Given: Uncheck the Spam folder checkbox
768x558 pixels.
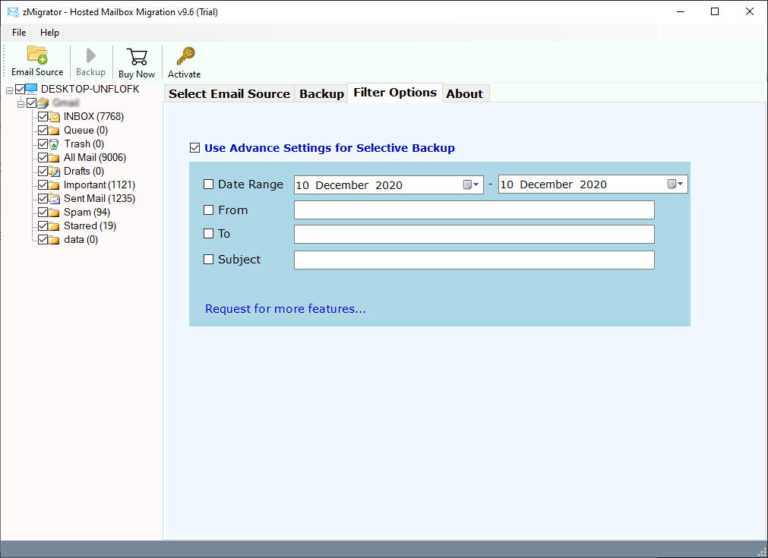Looking at the screenshot, I should (43, 213).
